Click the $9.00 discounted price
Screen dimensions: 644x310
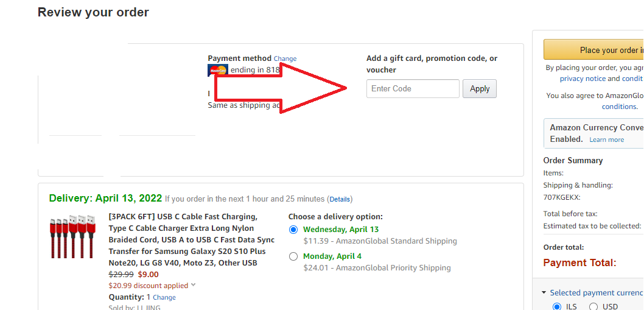point(147,275)
